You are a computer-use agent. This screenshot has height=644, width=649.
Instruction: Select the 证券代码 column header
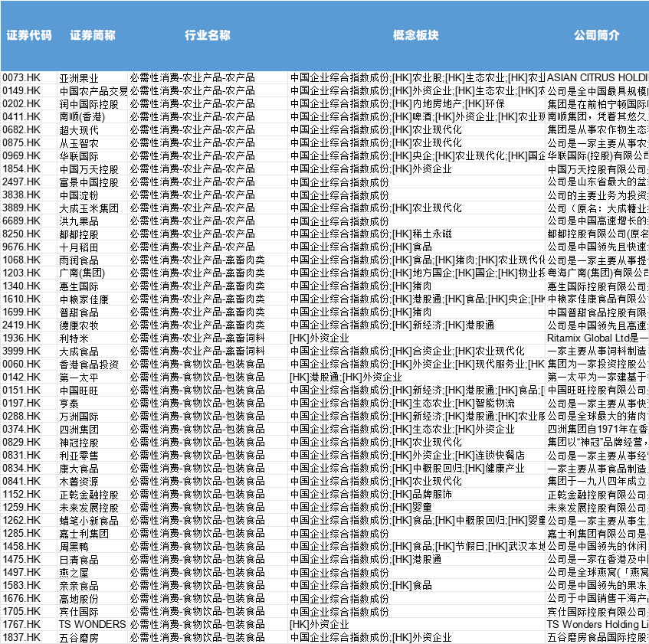coord(29,35)
